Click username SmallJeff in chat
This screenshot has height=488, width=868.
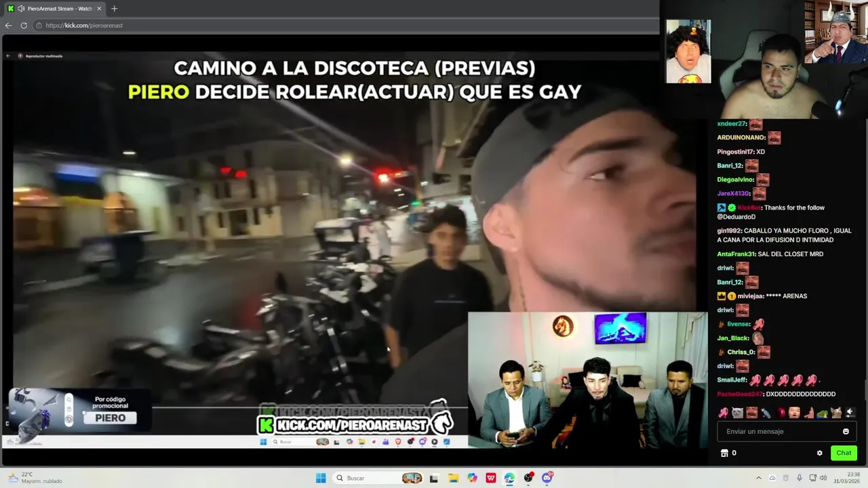pyautogui.click(x=731, y=380)
